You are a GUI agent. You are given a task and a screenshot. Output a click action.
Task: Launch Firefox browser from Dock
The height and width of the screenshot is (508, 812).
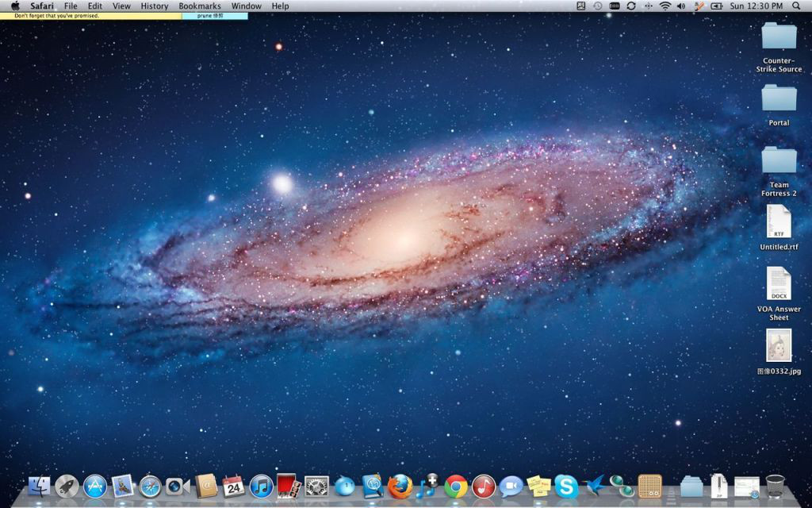pyautogui.click(x=400, y=486)
